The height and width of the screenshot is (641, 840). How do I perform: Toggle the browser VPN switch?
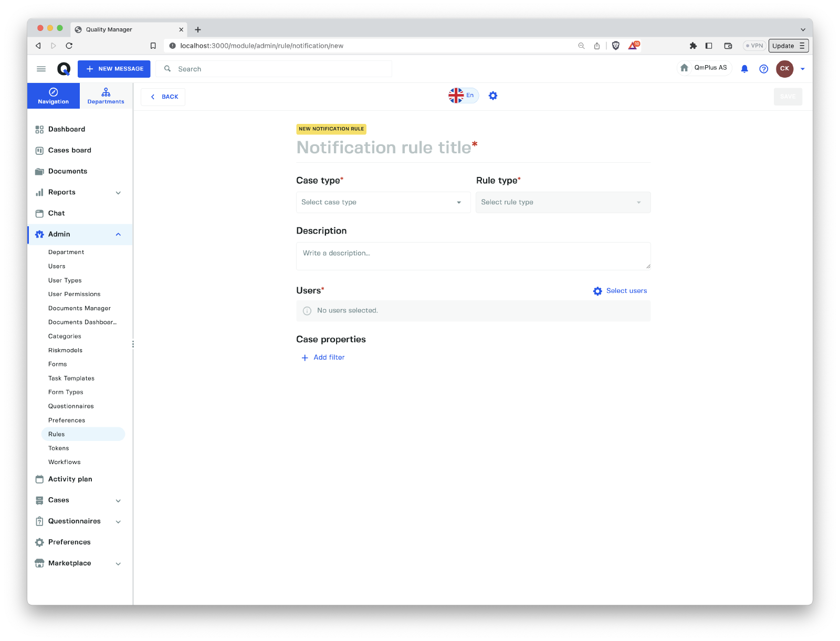pyautogui.click(x=754, y=46)
